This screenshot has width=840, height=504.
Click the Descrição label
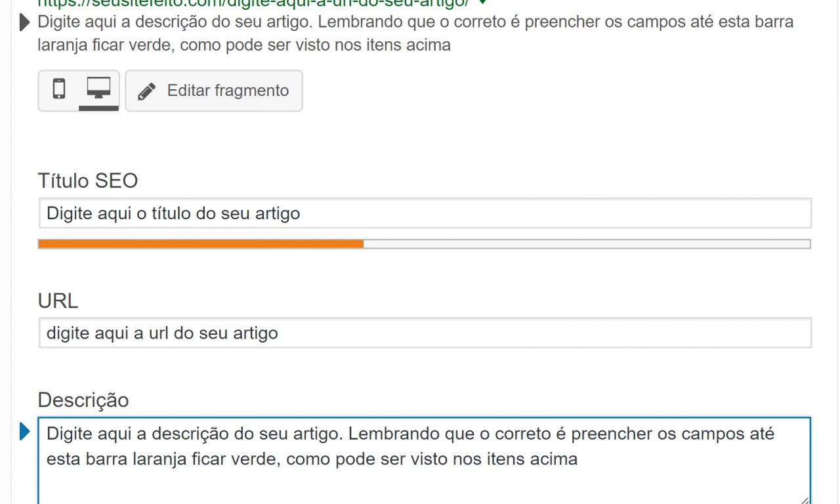point(83,400)
